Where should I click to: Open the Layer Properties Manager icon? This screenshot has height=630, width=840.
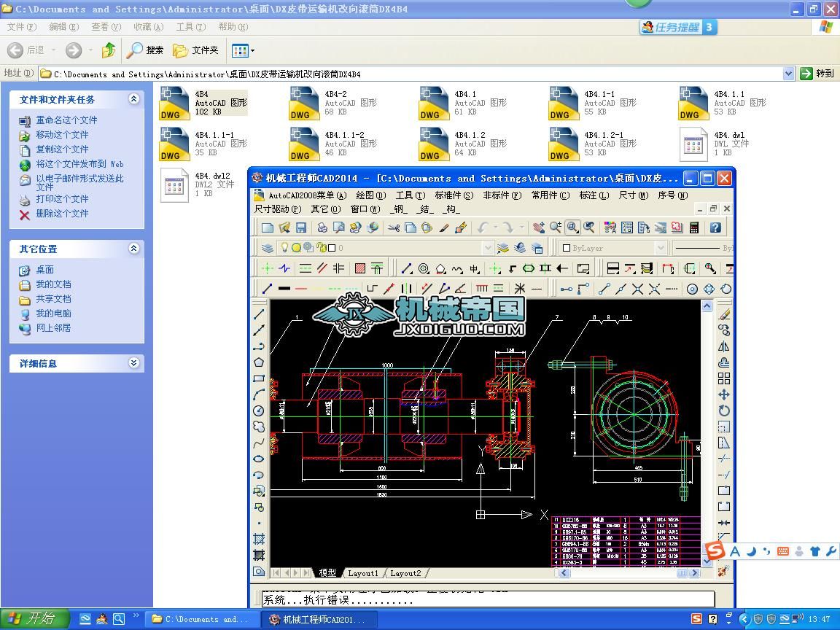tap(268, 247)
